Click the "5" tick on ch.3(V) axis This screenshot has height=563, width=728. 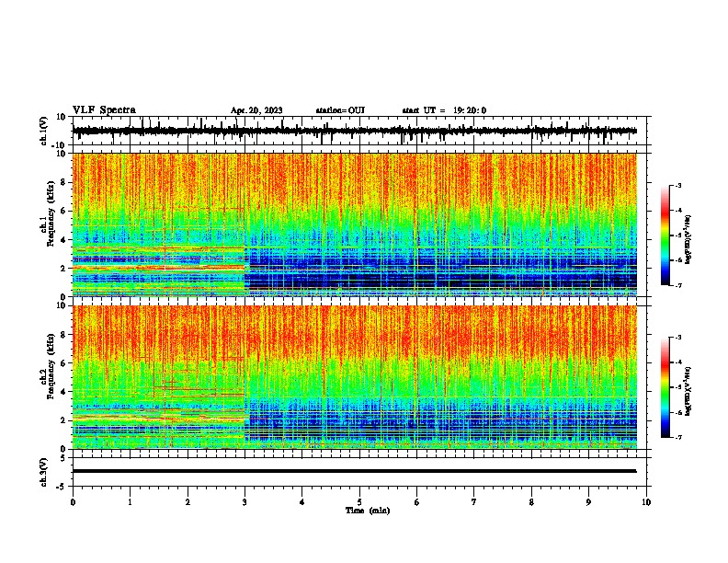click(63, 457)
